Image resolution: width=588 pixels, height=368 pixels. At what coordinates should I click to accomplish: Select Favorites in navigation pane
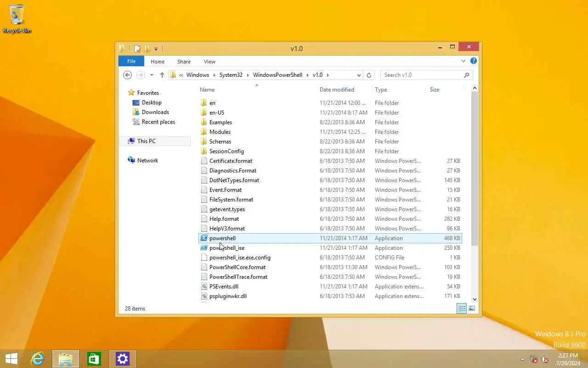(148, 93)
